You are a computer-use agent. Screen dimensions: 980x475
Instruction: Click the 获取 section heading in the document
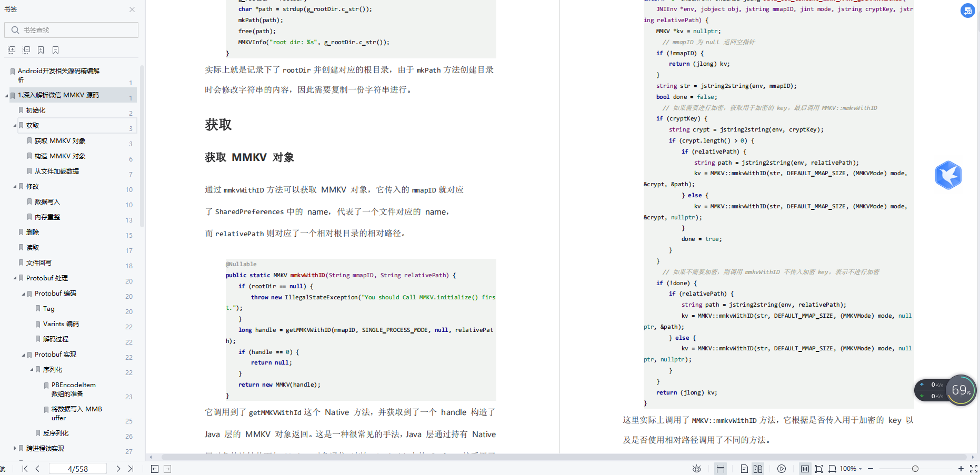pyautogui.click(x=218, y=125)
